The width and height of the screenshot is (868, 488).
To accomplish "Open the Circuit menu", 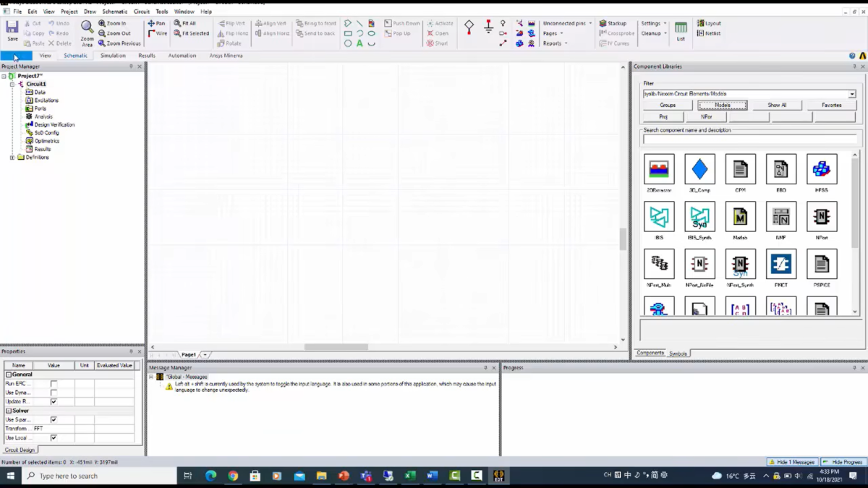I will pyautogui.click(x=142, y=12).
